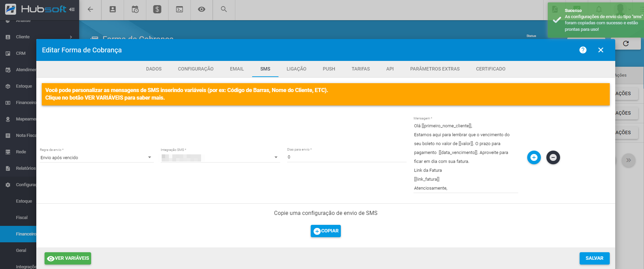Go to next page double chevron
Image resolution: width=644 pixels, height=269 pixels.
pos(629,160)
